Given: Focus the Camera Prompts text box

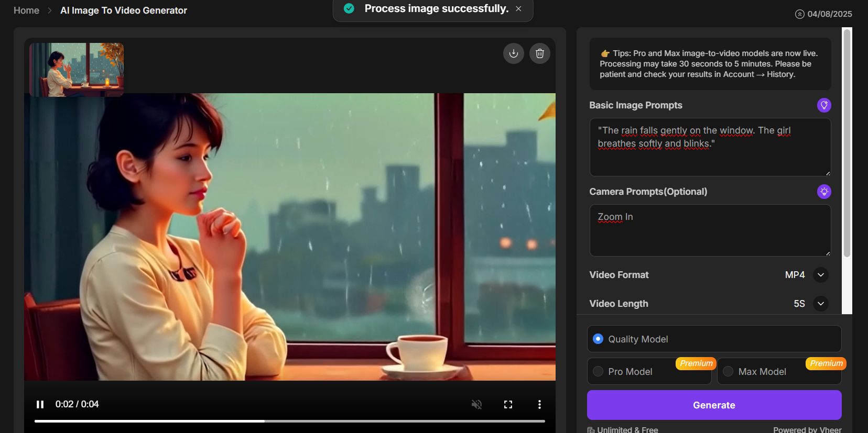Looking at the screenshot, I should click(x=710, y=230).
